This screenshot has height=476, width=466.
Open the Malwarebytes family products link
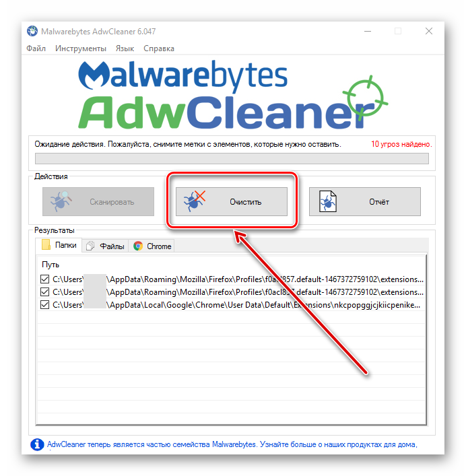pyautogui.click(x=232, y=444)
